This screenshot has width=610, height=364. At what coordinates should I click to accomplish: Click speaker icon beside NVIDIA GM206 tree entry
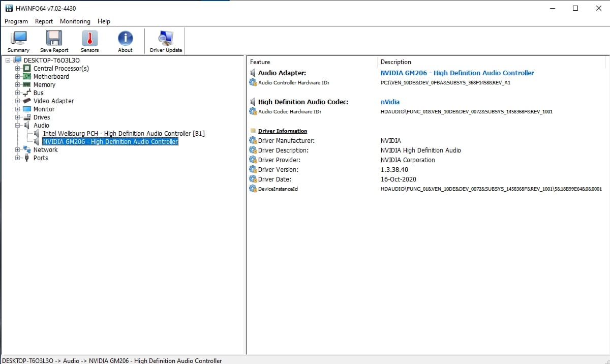pos(37,141)
